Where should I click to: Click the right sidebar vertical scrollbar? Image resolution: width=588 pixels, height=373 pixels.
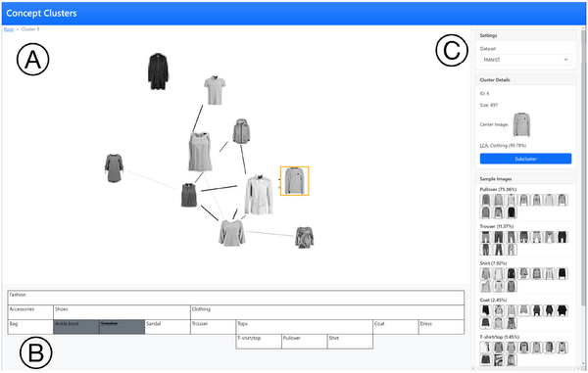pos(583,199)
